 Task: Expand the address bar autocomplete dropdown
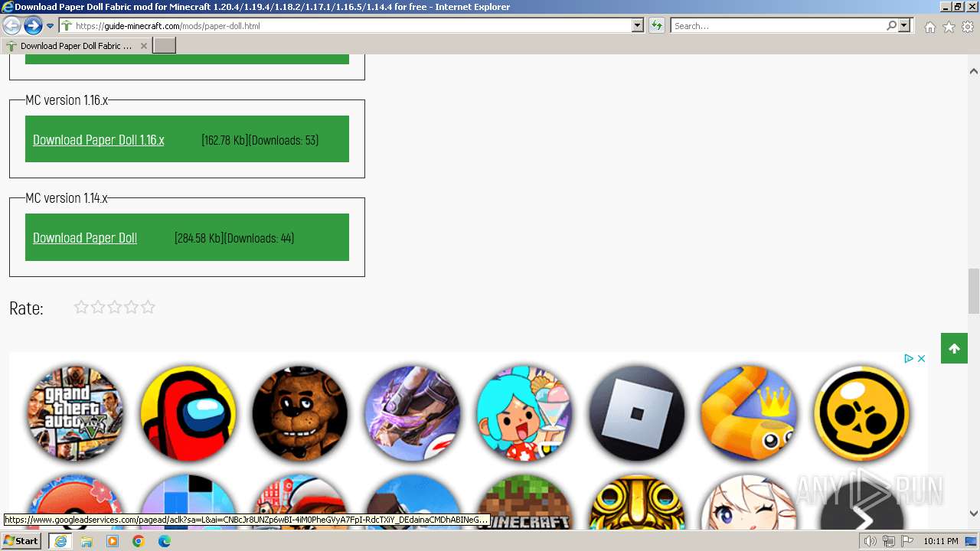point(638,26)
